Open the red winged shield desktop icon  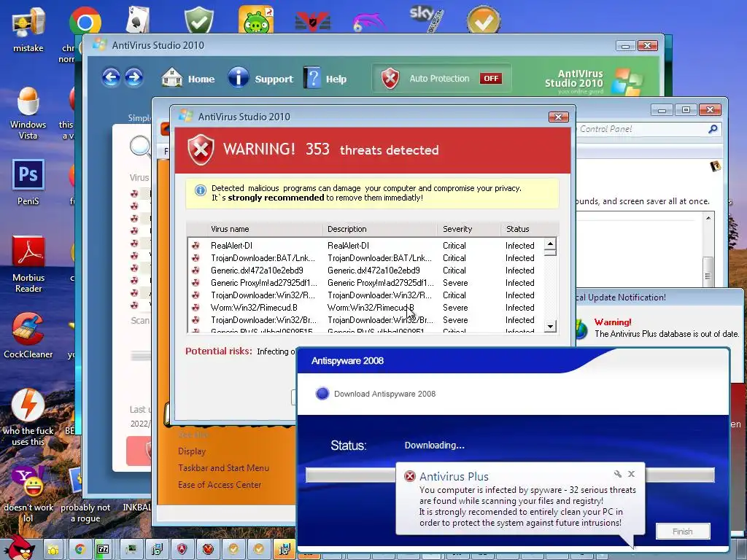click(312, 21)
